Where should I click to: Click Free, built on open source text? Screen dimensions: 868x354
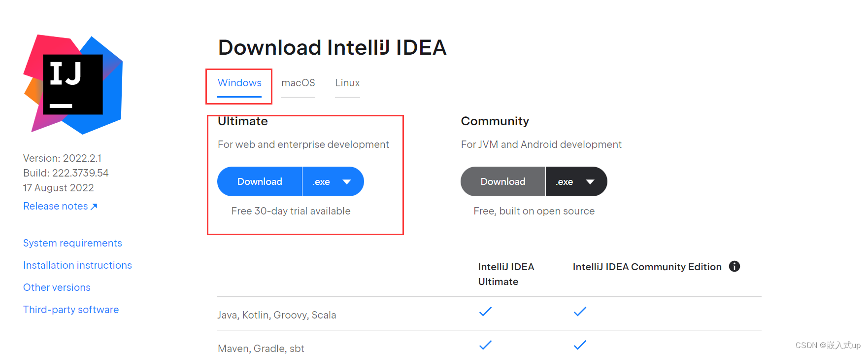534,211
